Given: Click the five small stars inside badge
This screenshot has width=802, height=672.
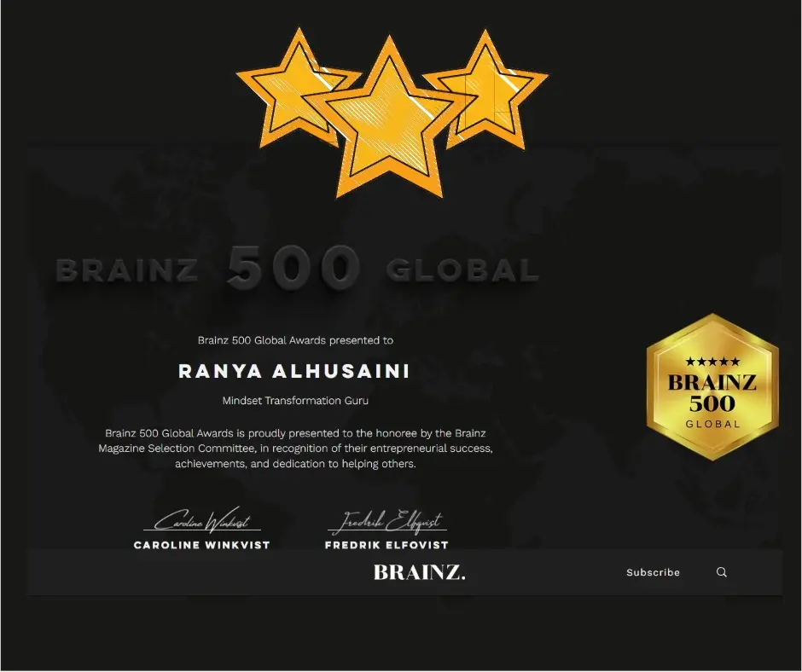Looking at the screenshot, I should 712,362.
